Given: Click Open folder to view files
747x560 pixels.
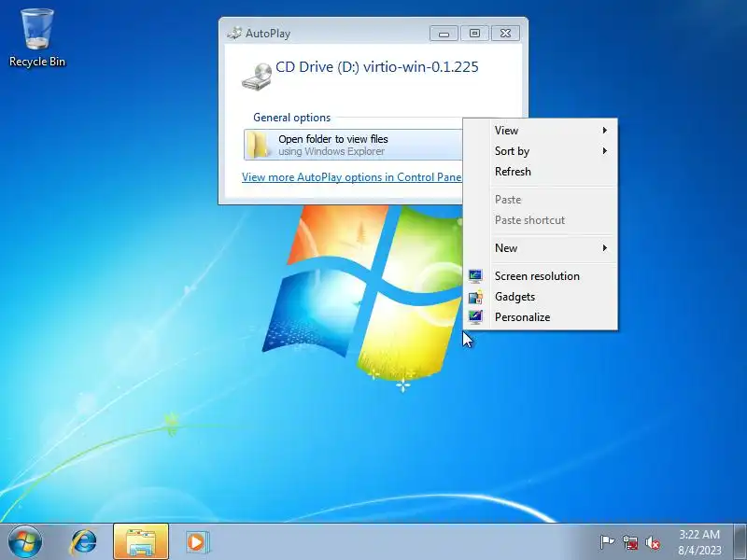Looking at the screenshot, I should [x=353, y=145].
